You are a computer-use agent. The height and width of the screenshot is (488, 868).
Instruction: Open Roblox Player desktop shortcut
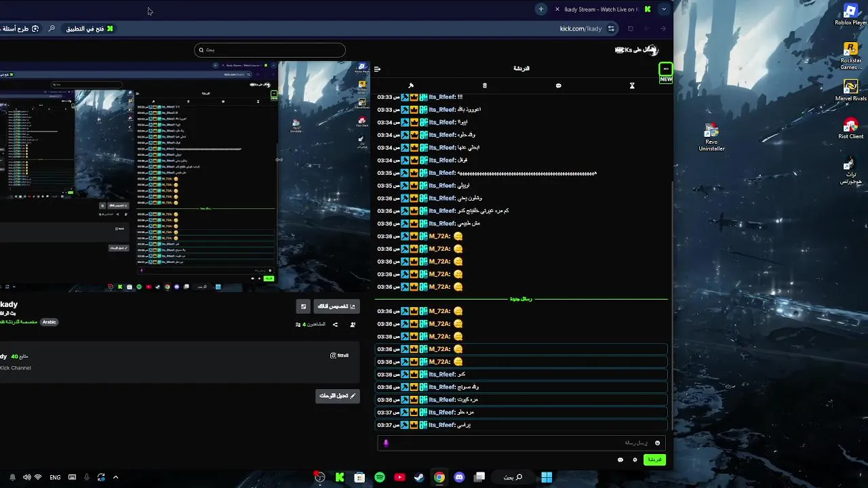850,15
